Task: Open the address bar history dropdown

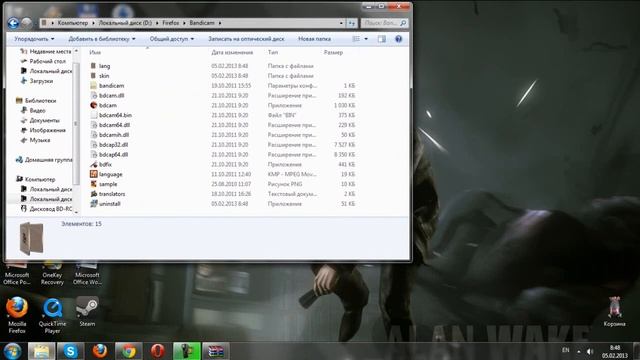Action: click(x=341, y=23)
